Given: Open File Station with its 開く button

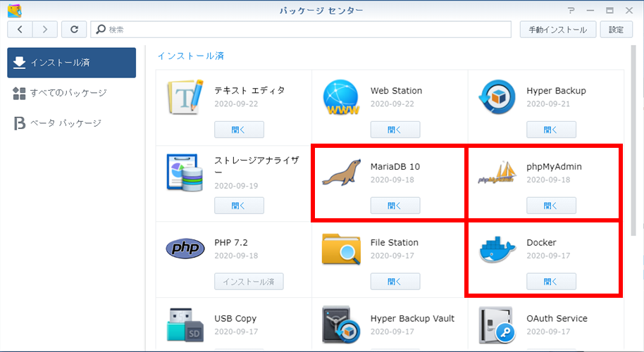Looking at the screenshot, I should [x=395, y=282].
